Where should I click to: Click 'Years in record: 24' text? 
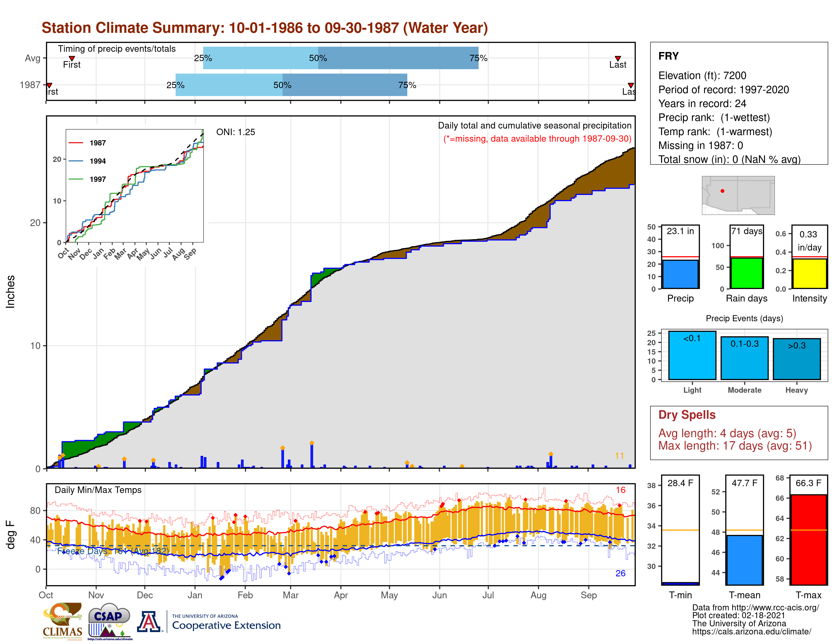(x=702, y=103)
